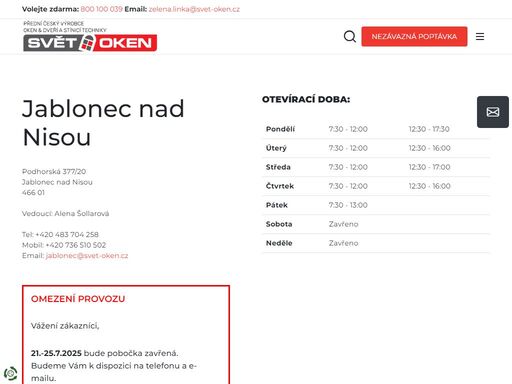Image resolution: width=512 pixels, height=384 pixels.
Task: Click Sobota Zavřeno cell
Action: point(343,224)
